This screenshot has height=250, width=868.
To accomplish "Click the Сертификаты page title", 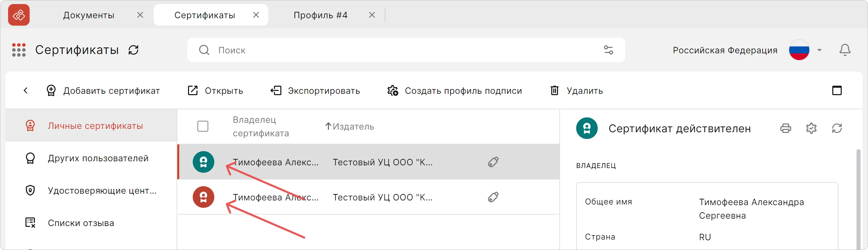I will (77, 50).
